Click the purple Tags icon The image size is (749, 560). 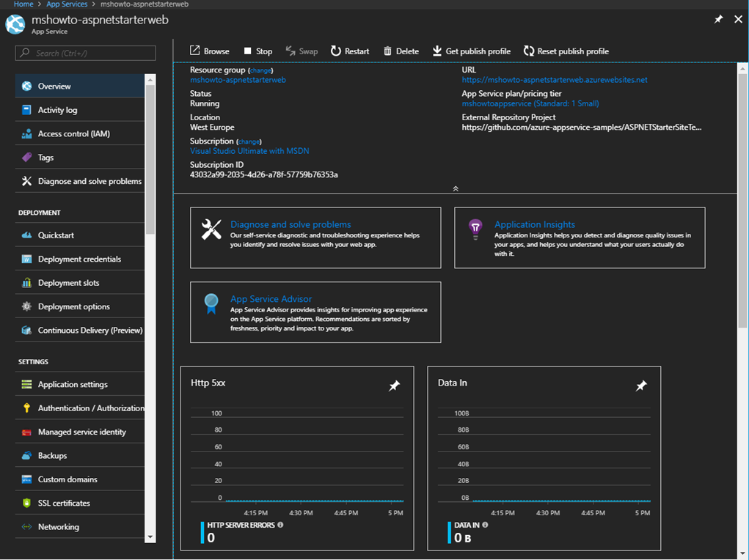coord(26,157)
